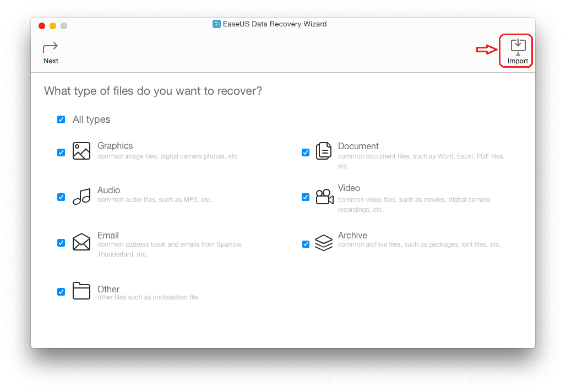Toggle the Graphics checkbox
The width and height of the screenshot is (566, 392).
pyautogui.click(x=61, y=153)
